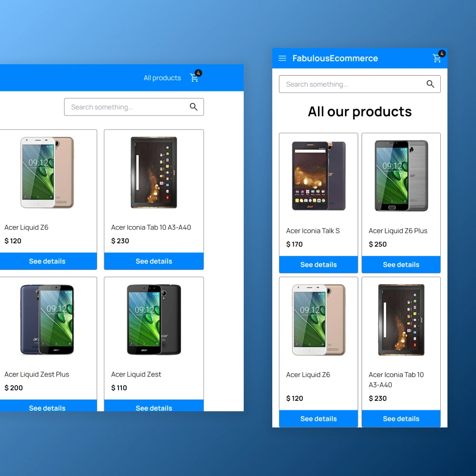Go to All products in desktop navbar
Screen dimensions: 476x476
click(162, 78)
